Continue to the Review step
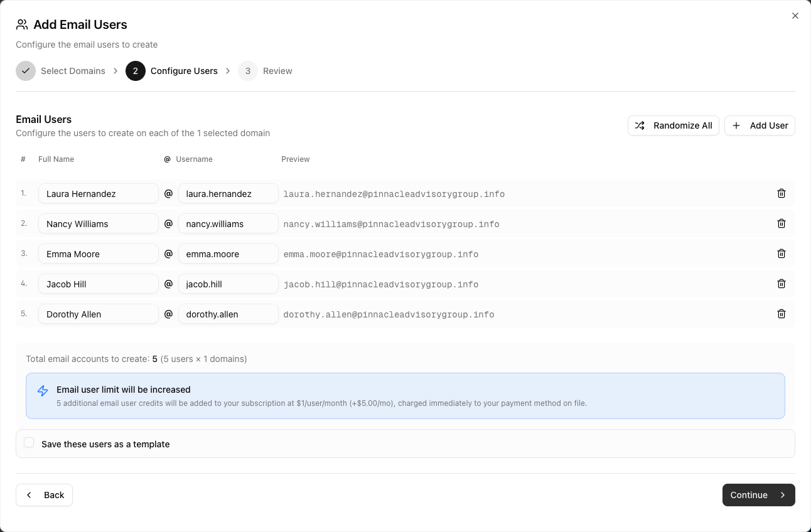The height and width of the screenshot is (532, 811). 758,495
